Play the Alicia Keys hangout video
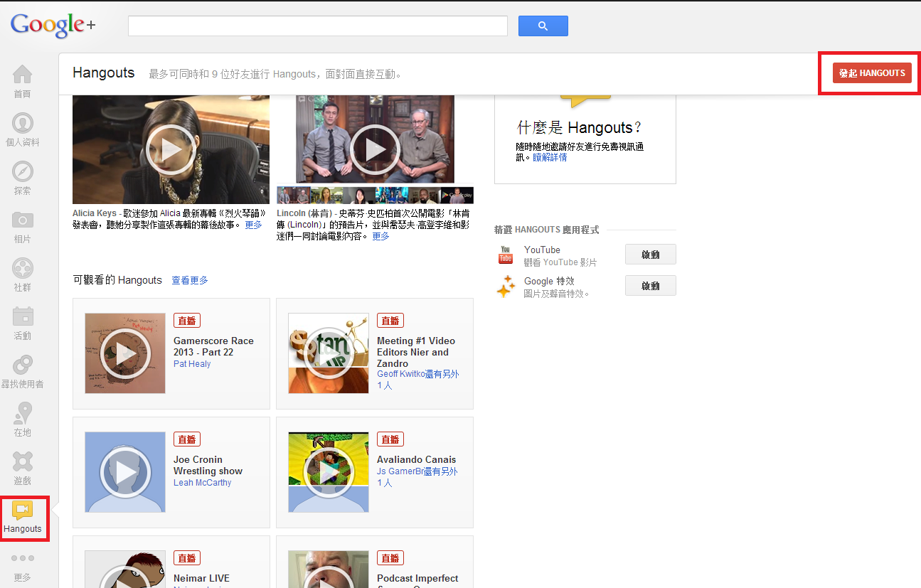The width and height of the screenshot is (921, 588). coord(171,149)
